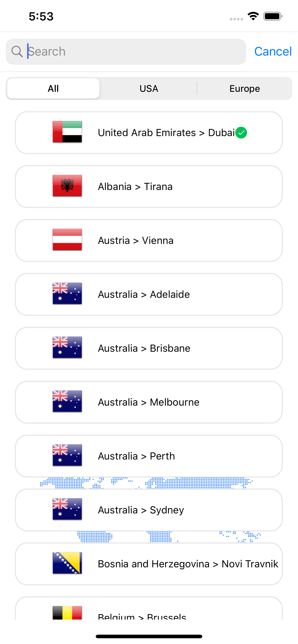Tap the Belgium > Brussels row
Image resolution: width=298 pixels, height=644 pixels.
pyautogui.click(x=149, y=617)
